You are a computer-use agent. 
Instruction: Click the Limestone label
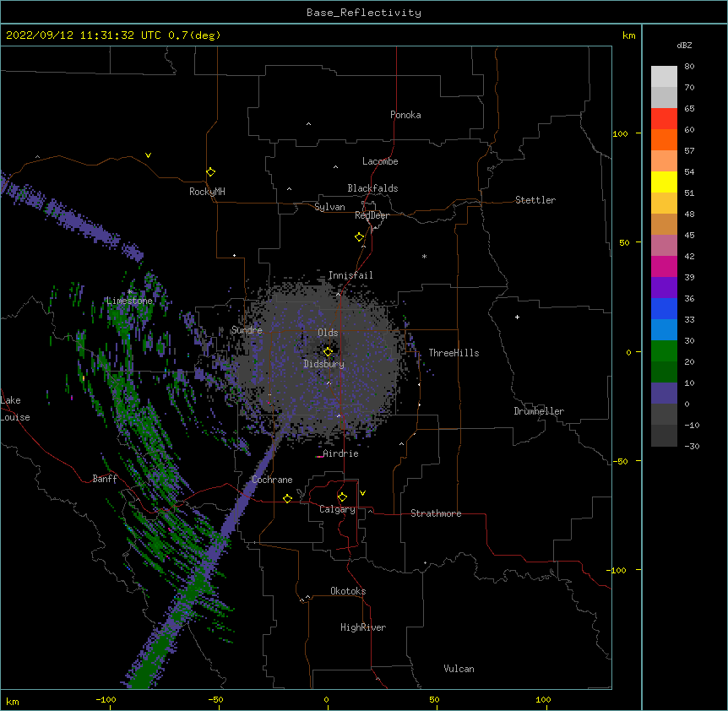click(129, 301)
